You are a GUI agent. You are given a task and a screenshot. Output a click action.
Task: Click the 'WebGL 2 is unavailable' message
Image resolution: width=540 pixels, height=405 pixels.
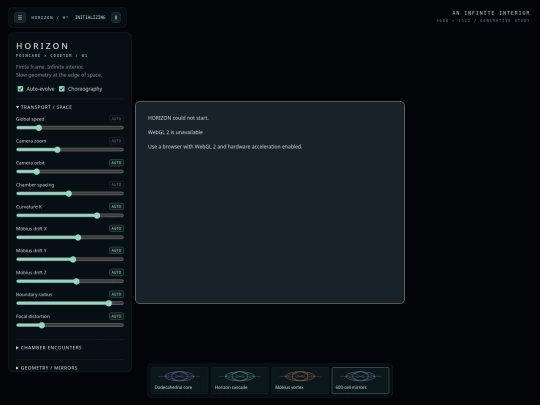pyautogui.click(x=175, y=132)
